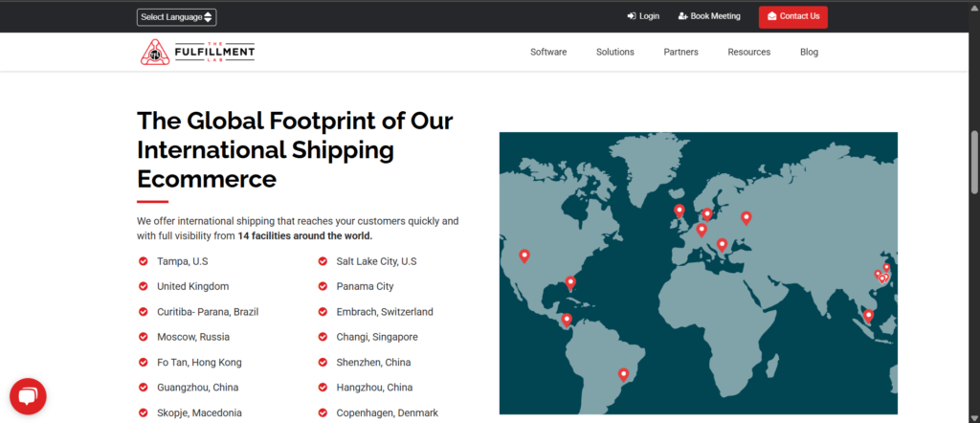Click the Brazil map pin

click(x=623, y=374)
